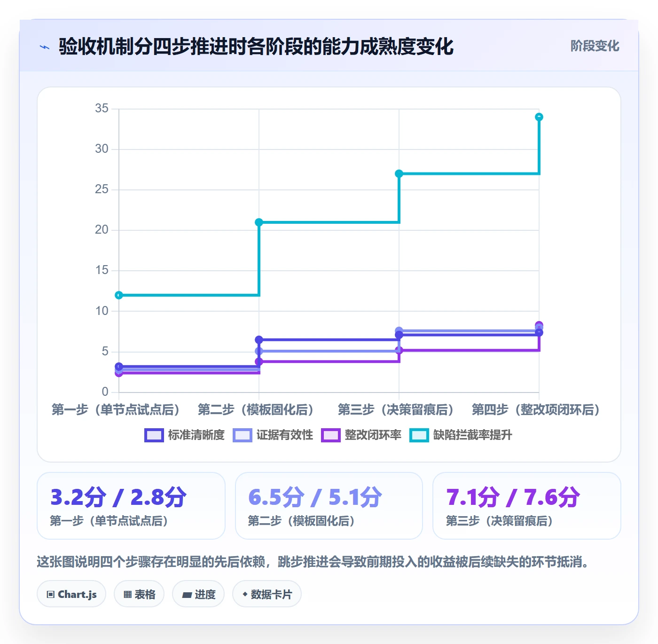Click the 标准清晰度 point at 6.5 on step two
This screenshot has width=658, height=644.
pyautogui.click(x=259, y=340)
